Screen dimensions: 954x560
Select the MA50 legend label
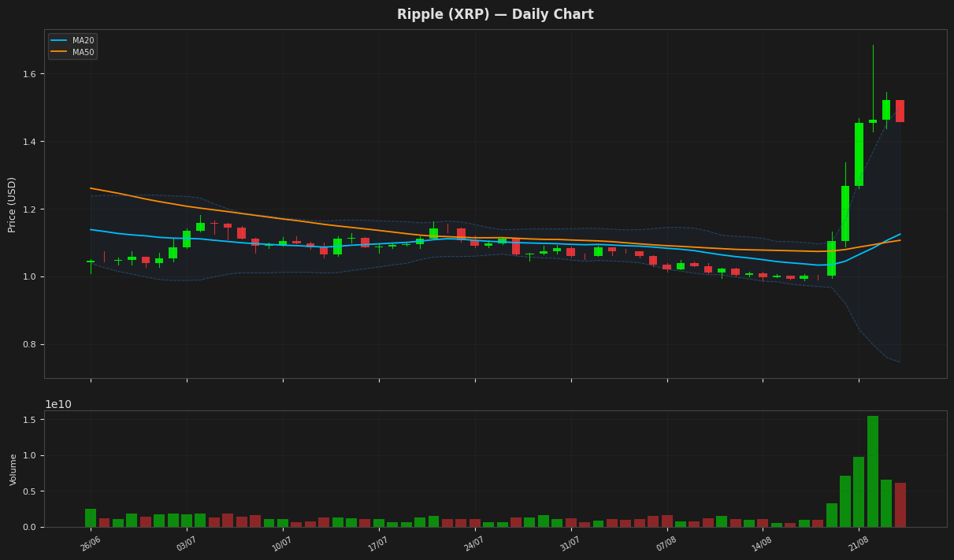point(83,52)
